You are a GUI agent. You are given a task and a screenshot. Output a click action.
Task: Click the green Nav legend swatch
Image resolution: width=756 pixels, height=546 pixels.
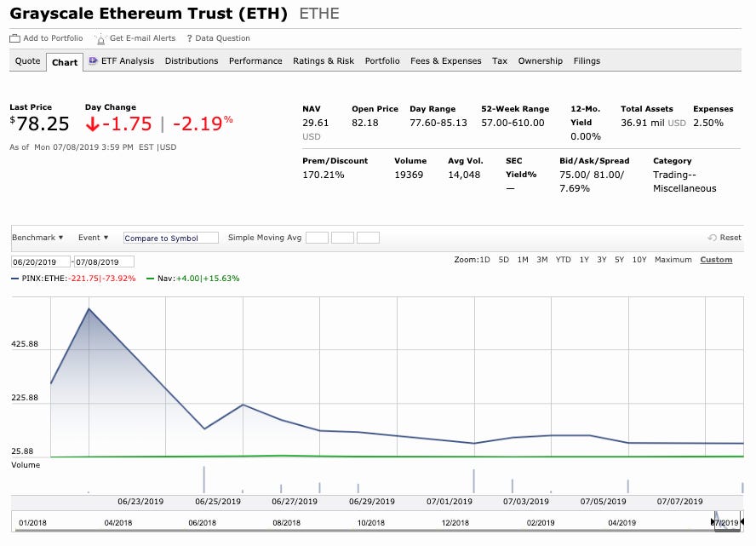click(151, 279)
